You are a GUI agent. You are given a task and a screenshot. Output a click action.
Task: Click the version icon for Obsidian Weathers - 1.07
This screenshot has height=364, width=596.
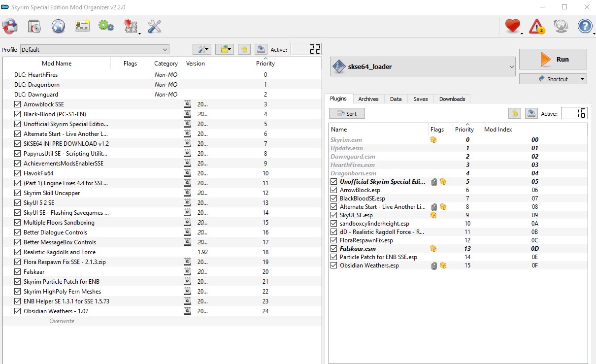tap(187, 311)
